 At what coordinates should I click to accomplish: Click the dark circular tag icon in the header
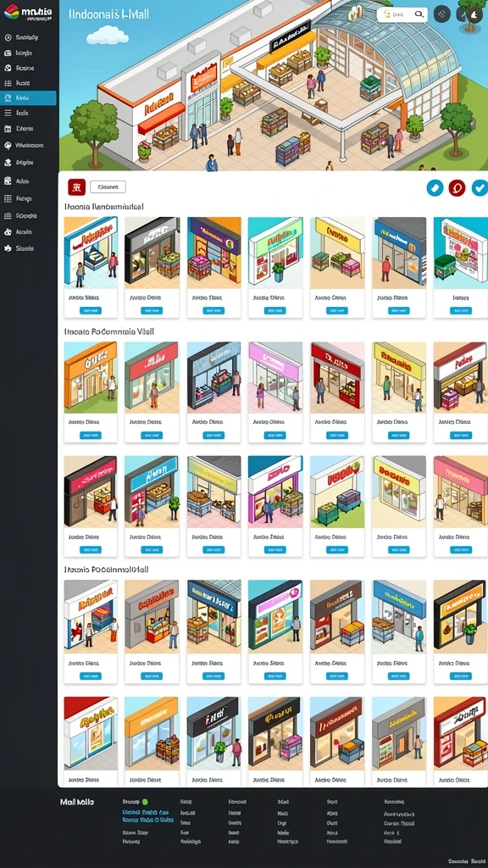pos(442,14)
